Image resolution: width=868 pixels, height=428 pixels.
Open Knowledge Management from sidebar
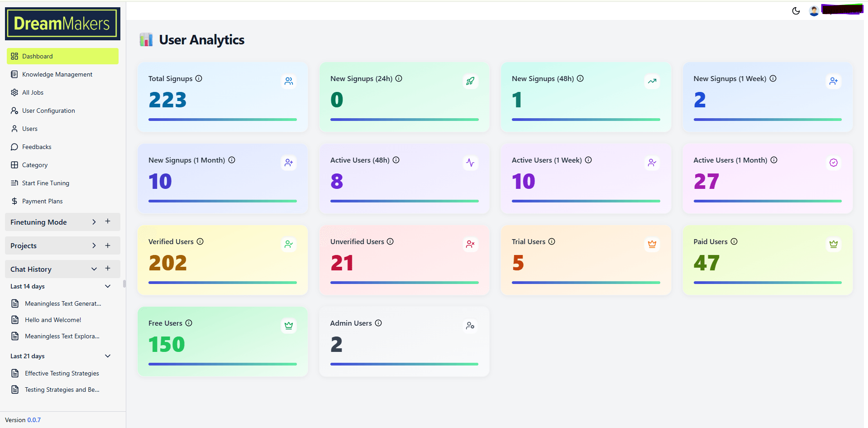tap(57, 74)
